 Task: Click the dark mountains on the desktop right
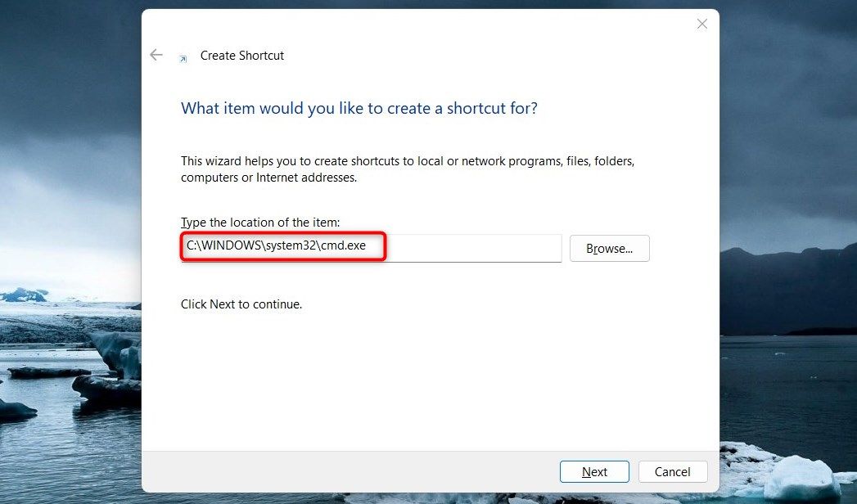point(788,290)
